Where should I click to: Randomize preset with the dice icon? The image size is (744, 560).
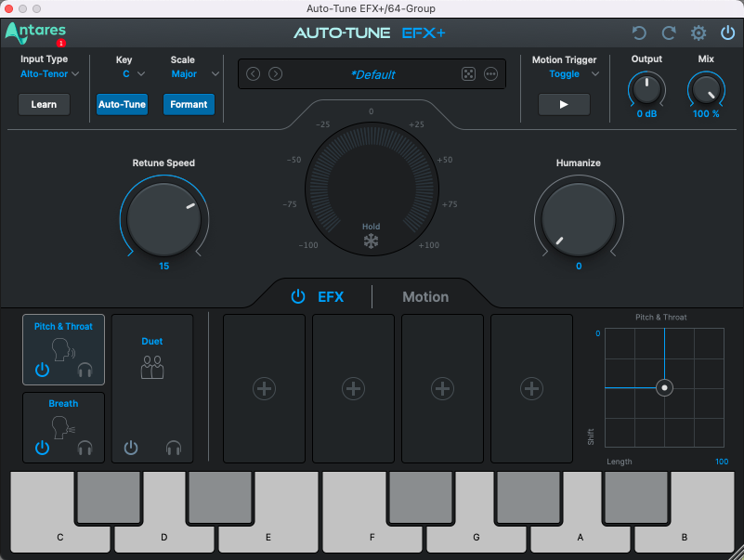468,74
